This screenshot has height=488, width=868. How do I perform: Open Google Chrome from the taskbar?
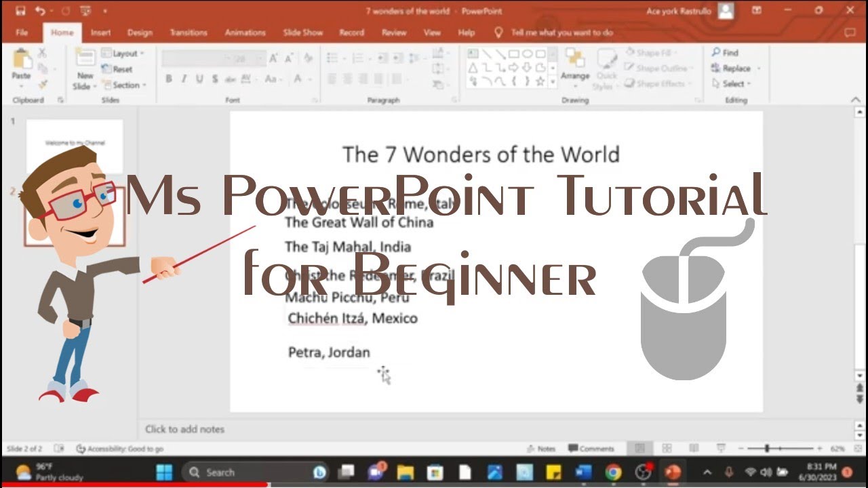click(x=613, y=472)
